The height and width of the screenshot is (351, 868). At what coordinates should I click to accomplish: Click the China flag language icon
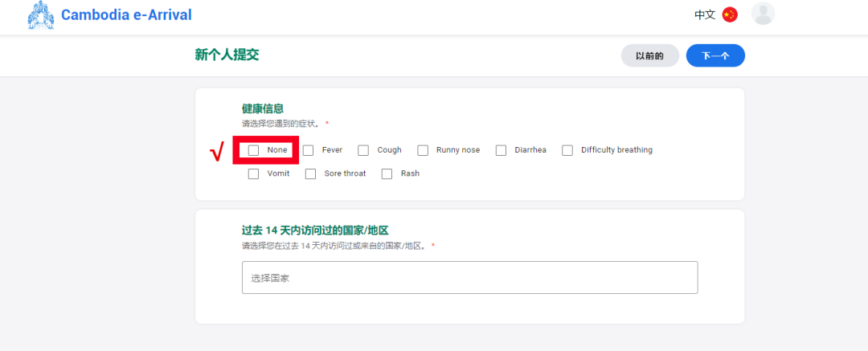tap(730, 14)
